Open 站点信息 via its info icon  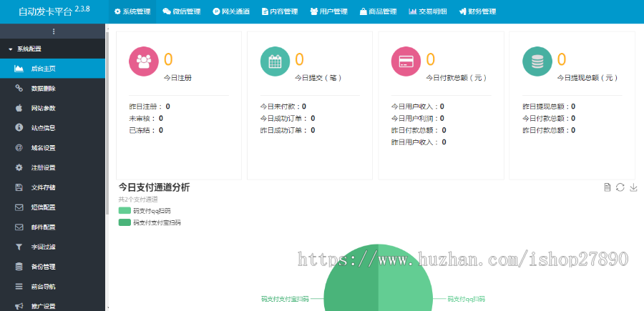(19, 127)
